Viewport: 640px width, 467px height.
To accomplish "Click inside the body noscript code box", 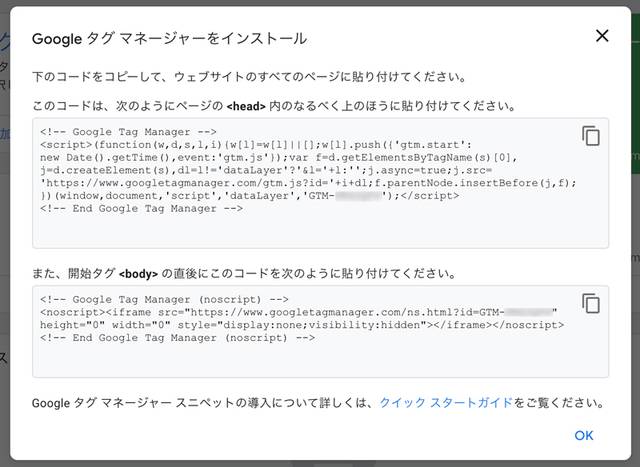I will [x=320, y=331].
